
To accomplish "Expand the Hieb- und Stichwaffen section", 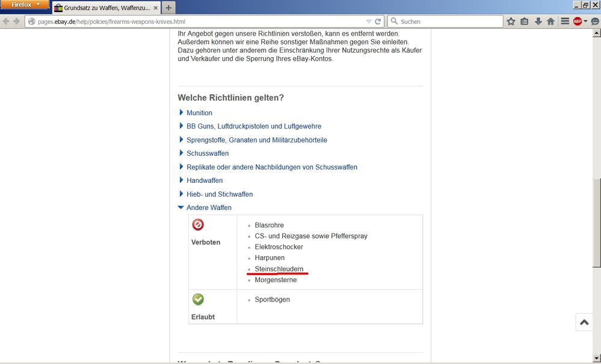I will pyautogui.click(x=220, y=194).
